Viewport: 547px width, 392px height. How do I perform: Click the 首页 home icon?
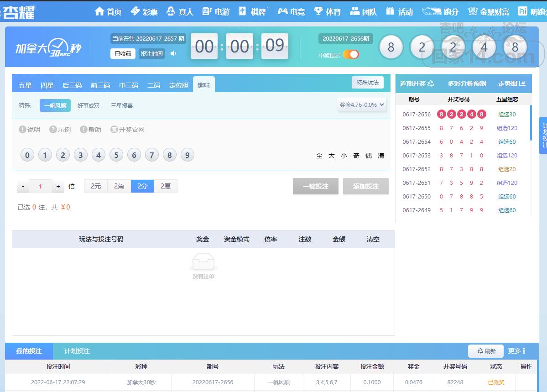99,11
